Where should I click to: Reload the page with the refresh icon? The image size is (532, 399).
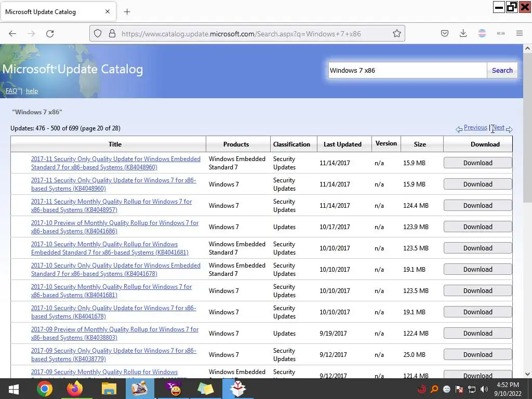[x=50, y=34]
